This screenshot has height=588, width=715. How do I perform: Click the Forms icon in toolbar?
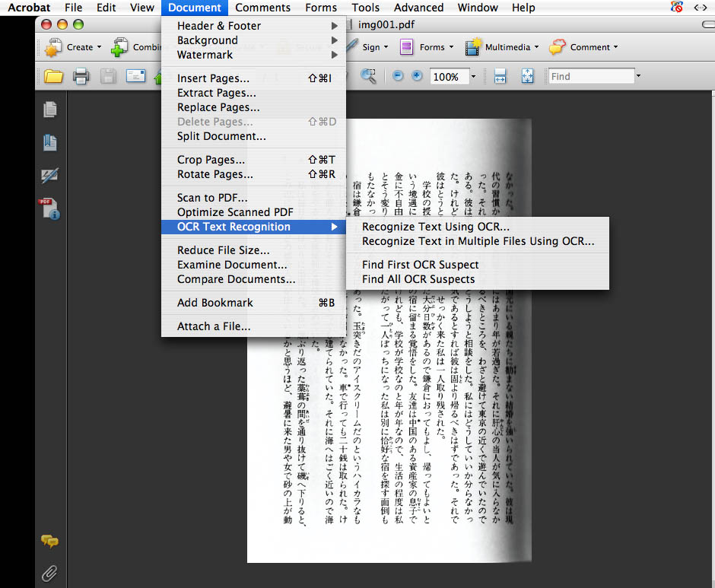coord(406,47)
